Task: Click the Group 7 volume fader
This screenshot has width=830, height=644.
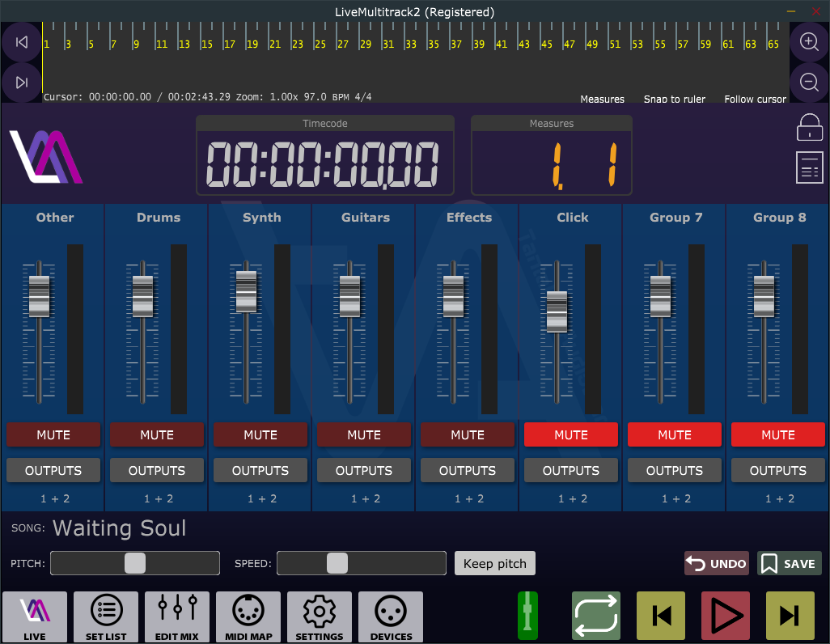Action: 660,296
